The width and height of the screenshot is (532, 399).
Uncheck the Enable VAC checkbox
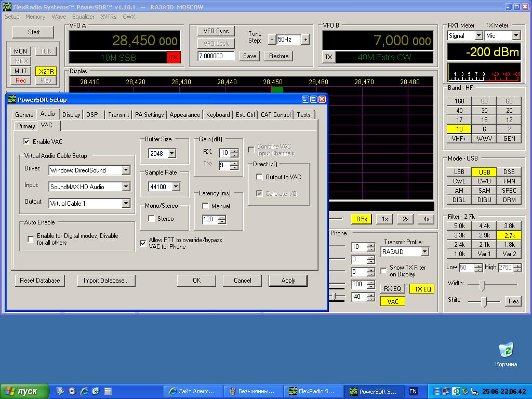pos(26,141)
